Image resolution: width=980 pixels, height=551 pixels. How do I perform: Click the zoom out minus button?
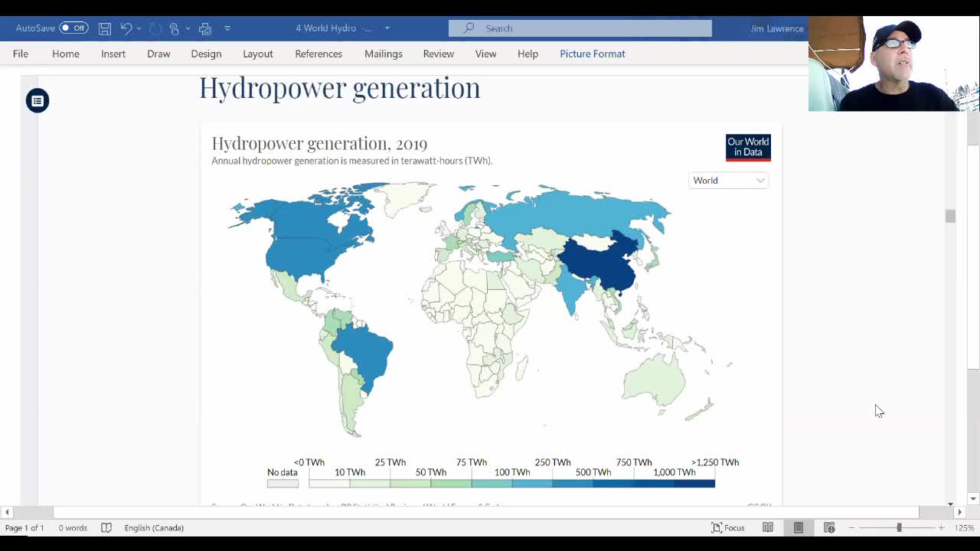tap(851, 528)
